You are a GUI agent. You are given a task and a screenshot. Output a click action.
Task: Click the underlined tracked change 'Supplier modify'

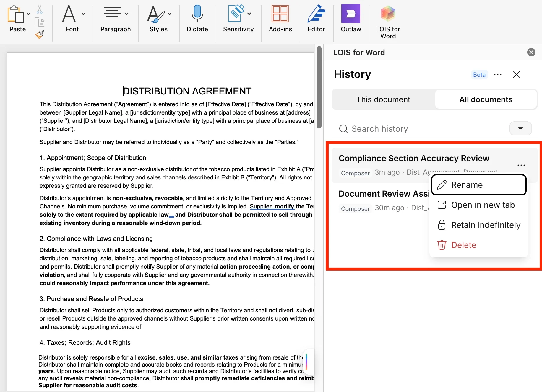point(272,206)
